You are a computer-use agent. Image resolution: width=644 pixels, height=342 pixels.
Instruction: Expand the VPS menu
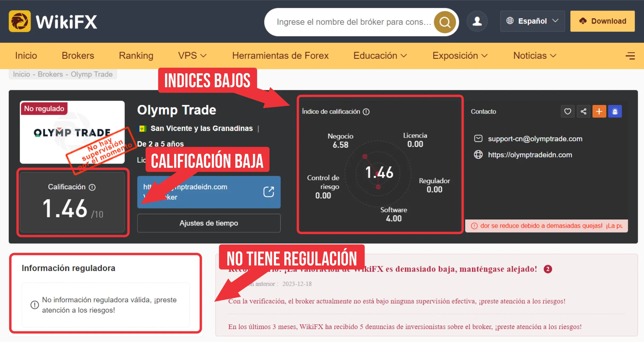(192, 56)
